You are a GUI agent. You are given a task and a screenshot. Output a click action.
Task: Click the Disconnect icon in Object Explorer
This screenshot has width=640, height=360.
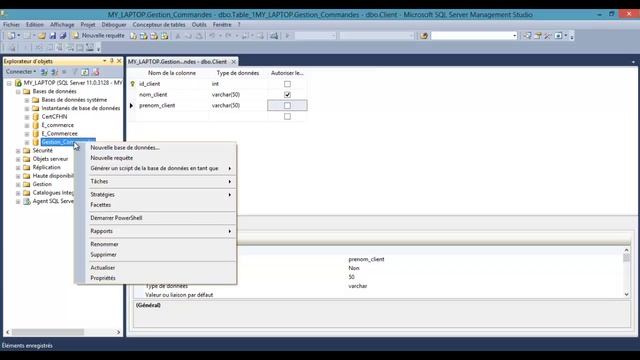(54, 72)
